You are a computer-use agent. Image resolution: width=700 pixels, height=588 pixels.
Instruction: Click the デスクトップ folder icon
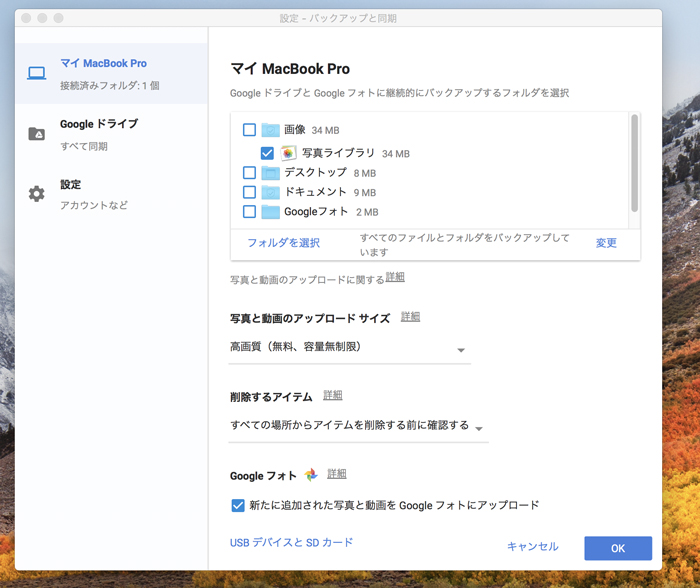(270, 172)
